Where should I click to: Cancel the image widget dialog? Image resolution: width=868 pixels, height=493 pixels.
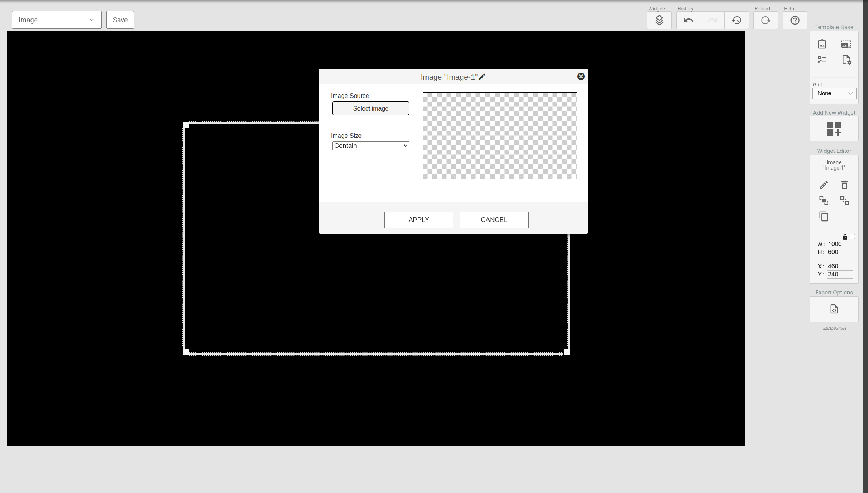pos(494,220)
